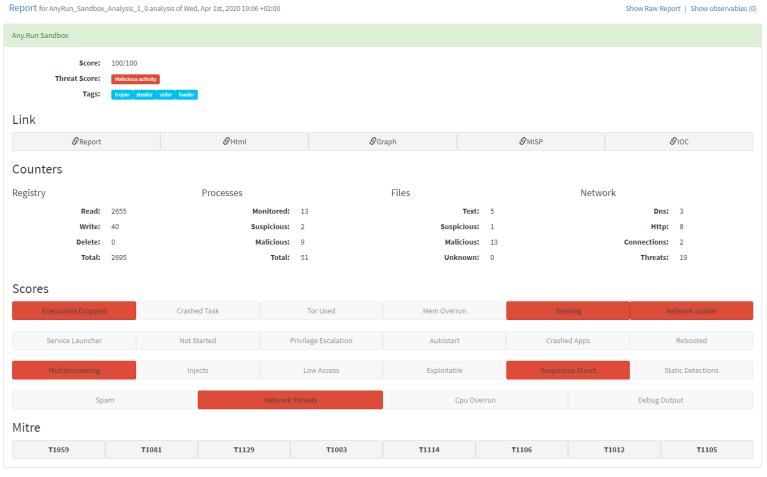Click the Graph link button
The width and height of the screenshot is (767, 477).
click(382, 142)
